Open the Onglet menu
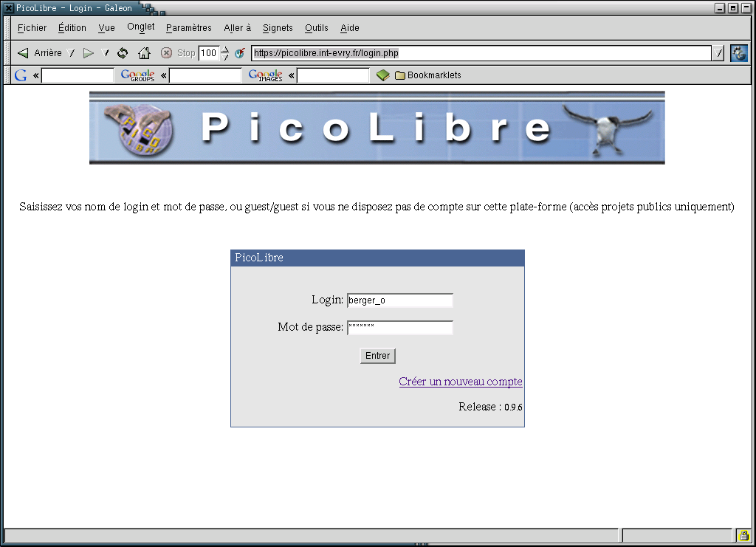This screenshot has width=756, height=547. click(141, 27)
